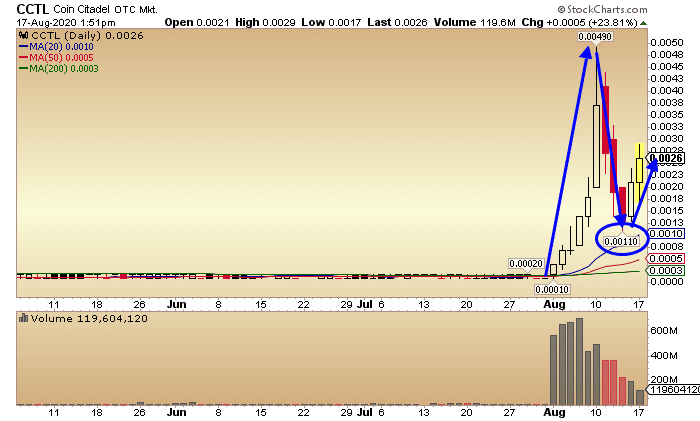Click the 17-Aug-2020 1:51pm timestamp
This screenshot has height=421, width=700.
66,23
